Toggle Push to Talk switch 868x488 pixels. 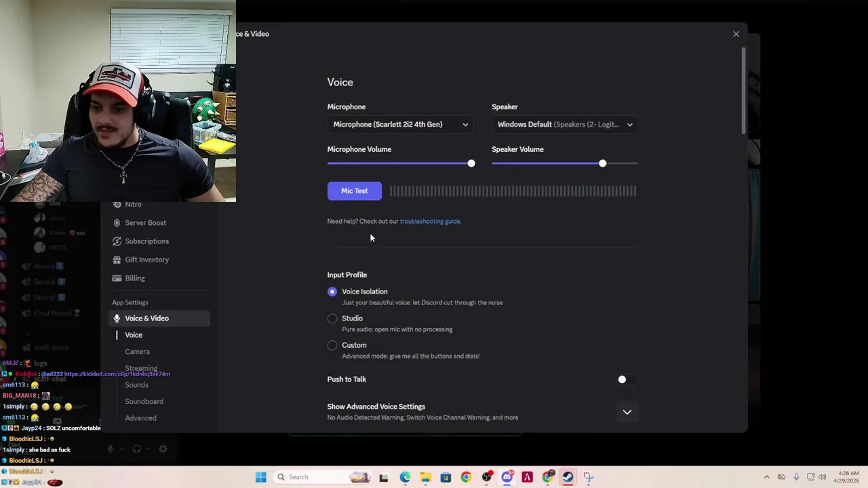click(627, 380)
